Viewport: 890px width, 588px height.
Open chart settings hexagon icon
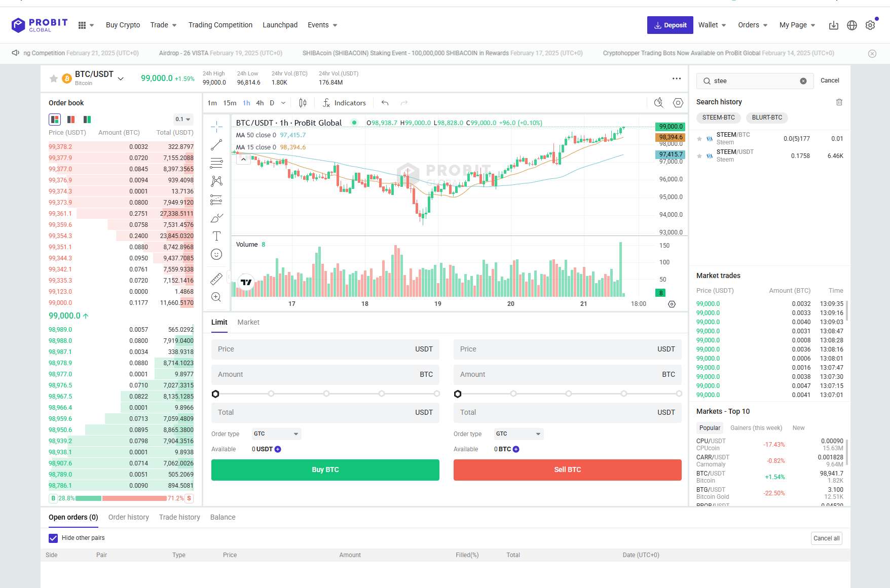coord(678,103)
